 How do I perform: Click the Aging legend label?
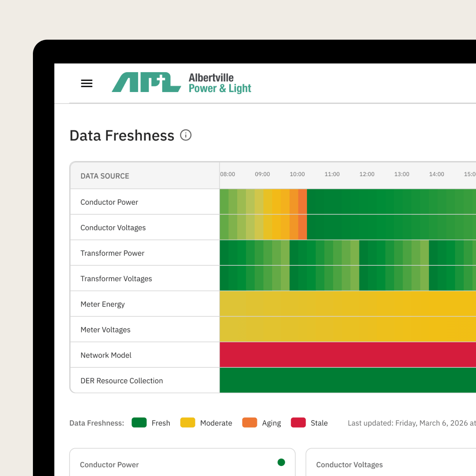coord(271,423)
